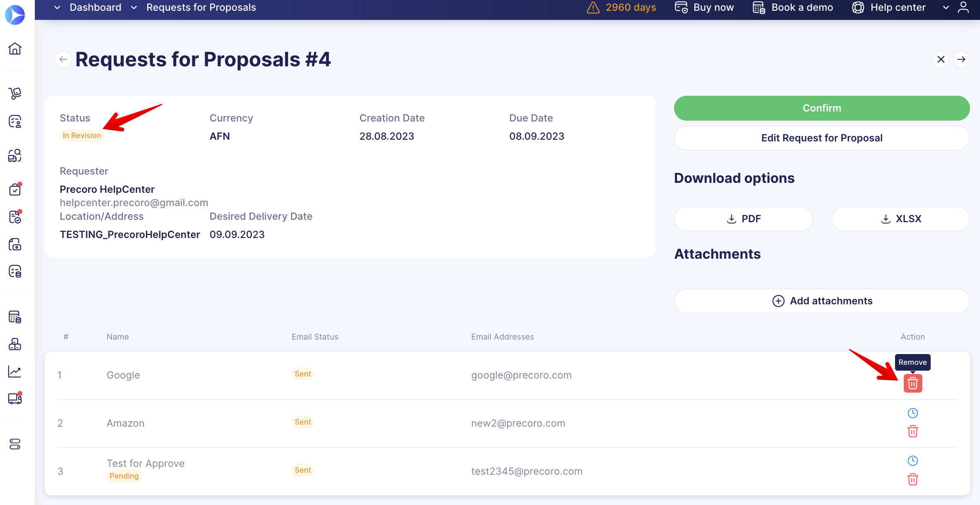Click the green Confirm button

822,108
